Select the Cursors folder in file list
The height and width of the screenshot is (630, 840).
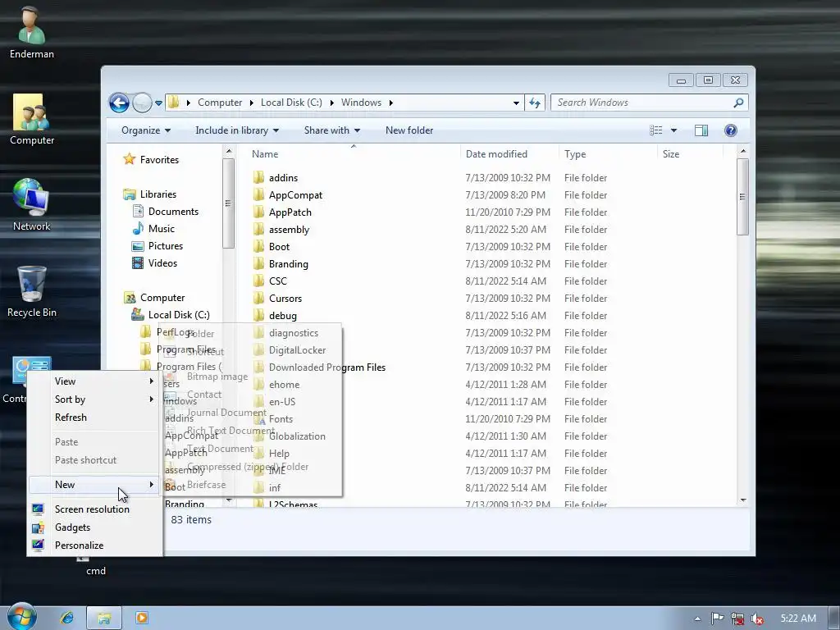tap(285, 298)
